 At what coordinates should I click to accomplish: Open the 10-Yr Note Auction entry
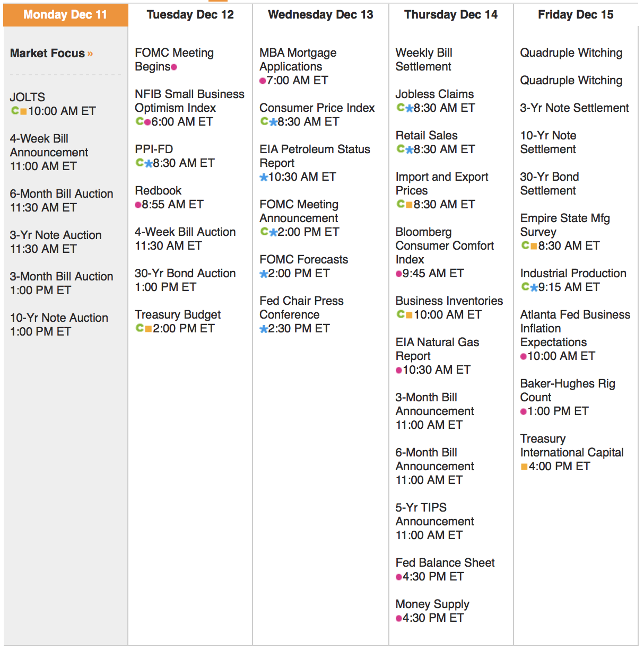[x=59, y=318]
